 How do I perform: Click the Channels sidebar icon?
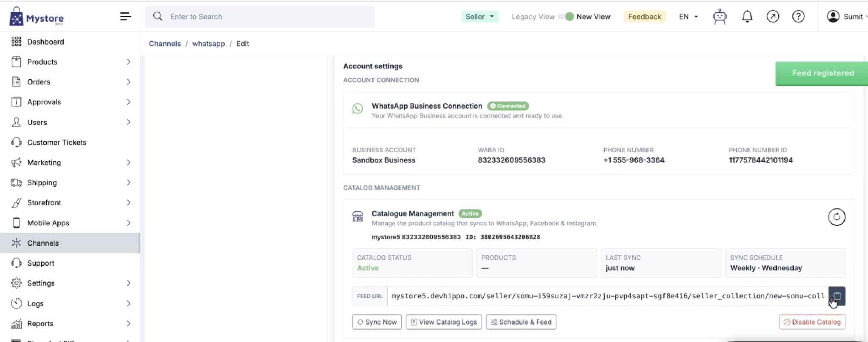pos(16,243)
